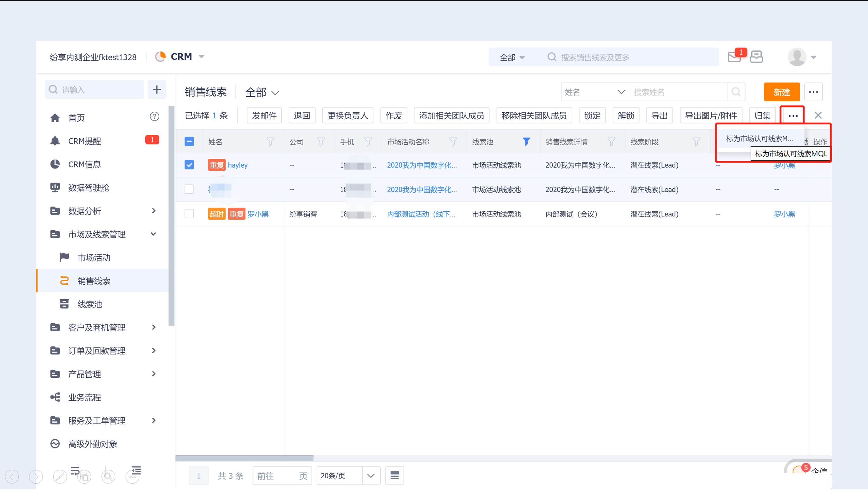Uncheck the hayley row checkbox
Screen dimensions: 868x490
point(189,165)
